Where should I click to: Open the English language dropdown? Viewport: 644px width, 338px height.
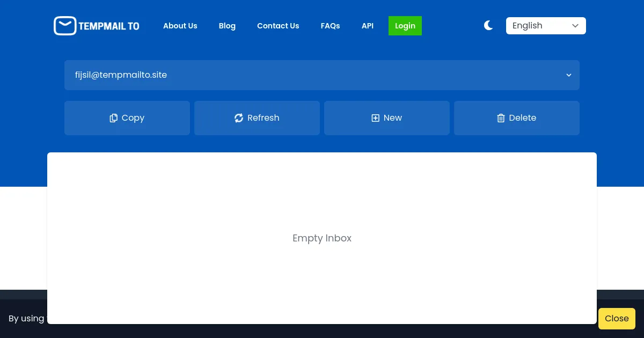coord(546,25)
